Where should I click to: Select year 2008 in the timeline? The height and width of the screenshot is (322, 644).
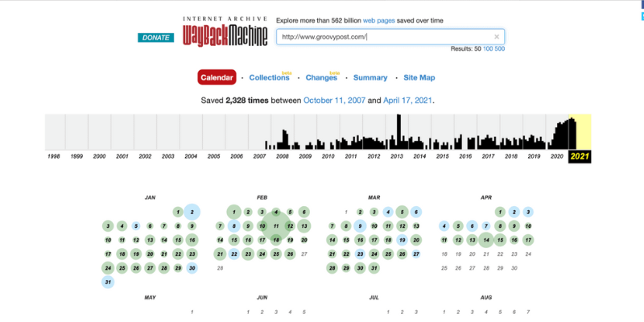pos(283,156)
